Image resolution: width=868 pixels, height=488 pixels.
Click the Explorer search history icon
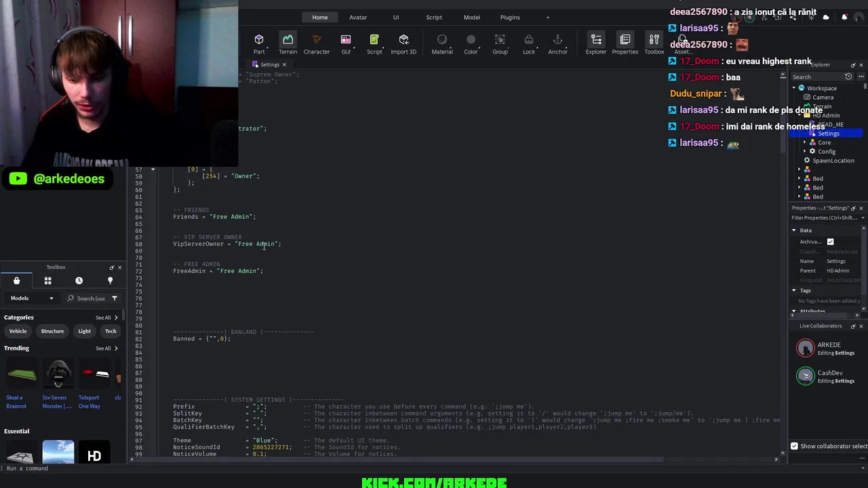[x=848, y=77]
